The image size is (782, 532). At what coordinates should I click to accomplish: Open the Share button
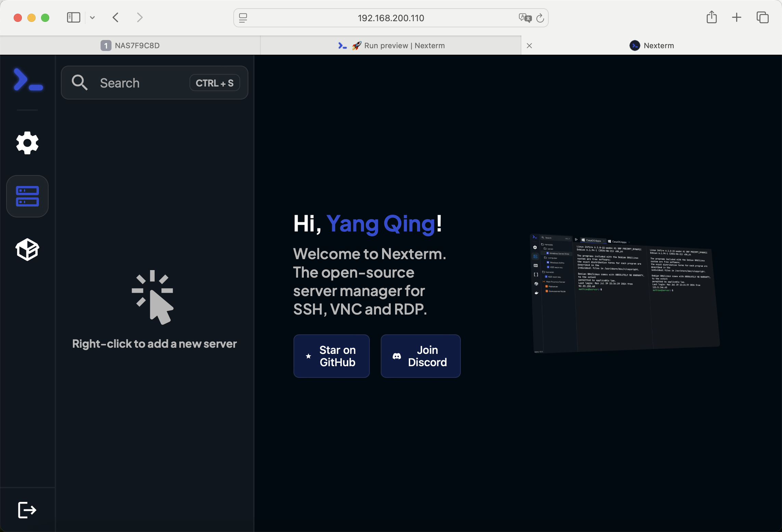(x=712, y=17)
